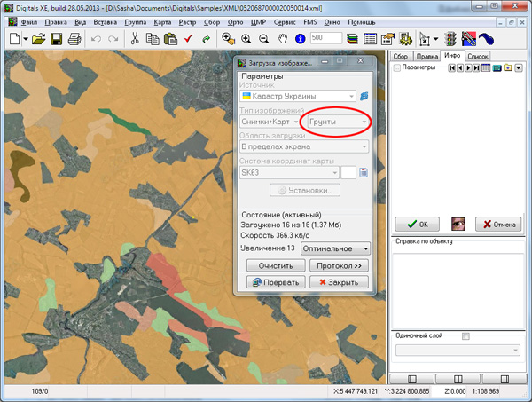
Task: Click the Save floppy disk icon
Action: [x=56, y=39]
